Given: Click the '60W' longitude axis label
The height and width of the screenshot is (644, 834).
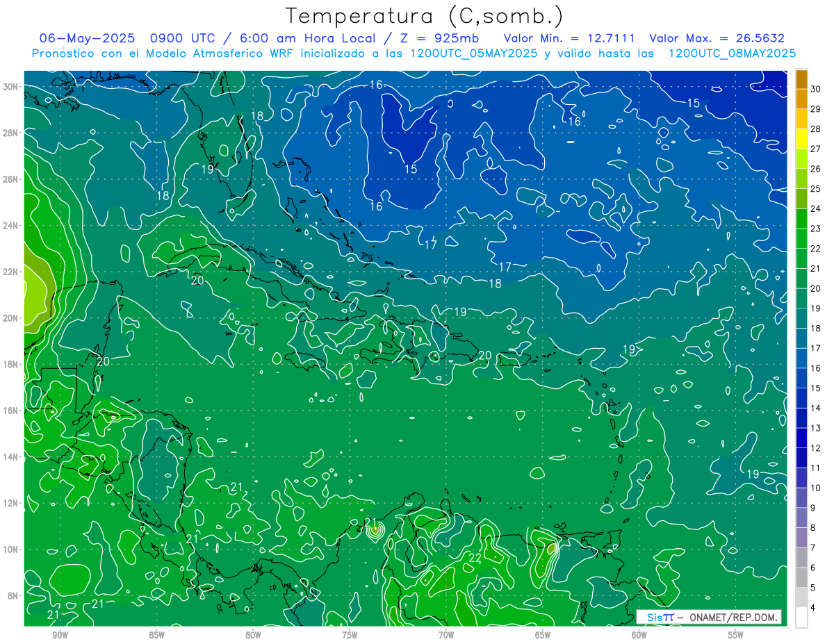Looking at the screenshot, I should [639, 635].
